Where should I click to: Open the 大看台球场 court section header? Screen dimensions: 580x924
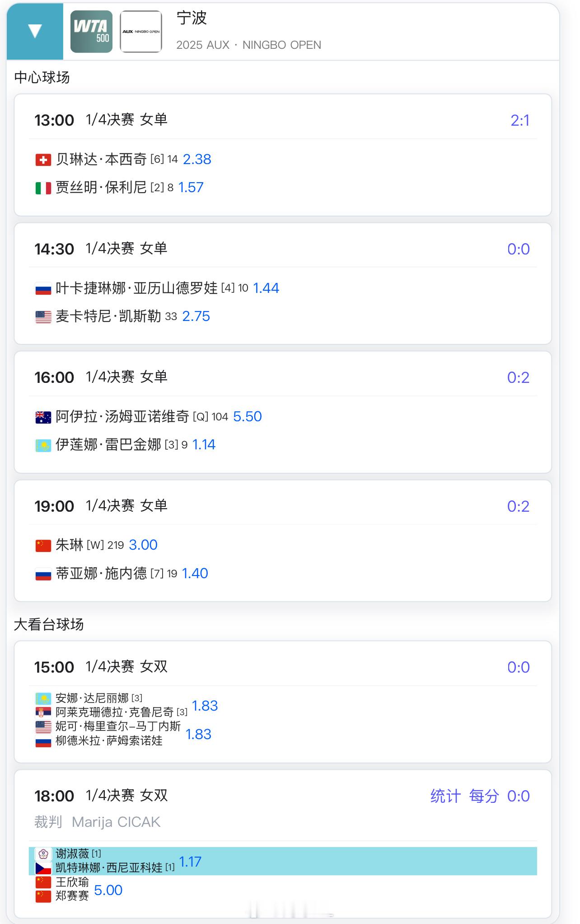[49, 624]
